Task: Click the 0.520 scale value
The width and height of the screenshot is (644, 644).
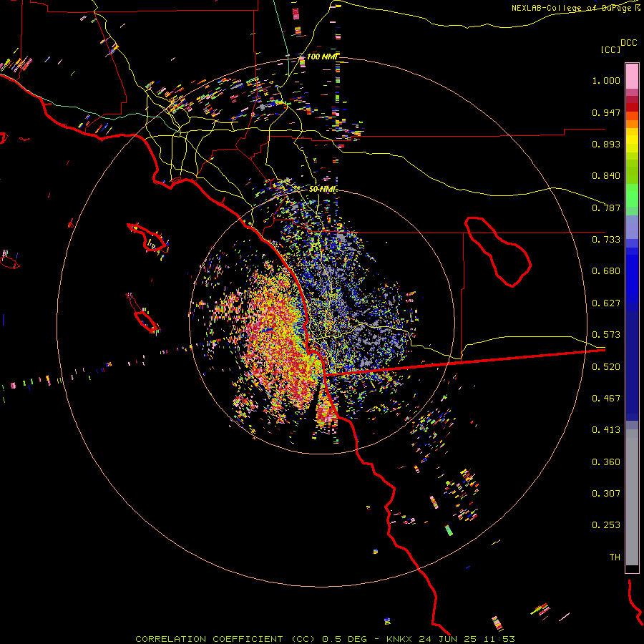Action: tap(606, 367)
